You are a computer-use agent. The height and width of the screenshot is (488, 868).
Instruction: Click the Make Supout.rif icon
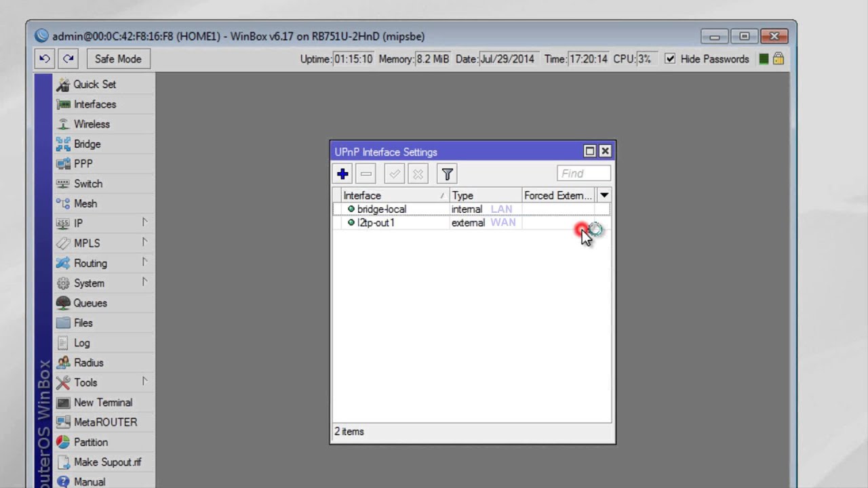[x=63, y=462]
